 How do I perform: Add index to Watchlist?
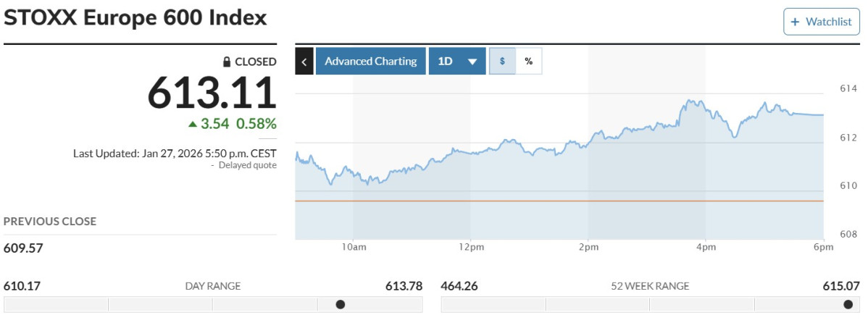[x=821, y=22]
